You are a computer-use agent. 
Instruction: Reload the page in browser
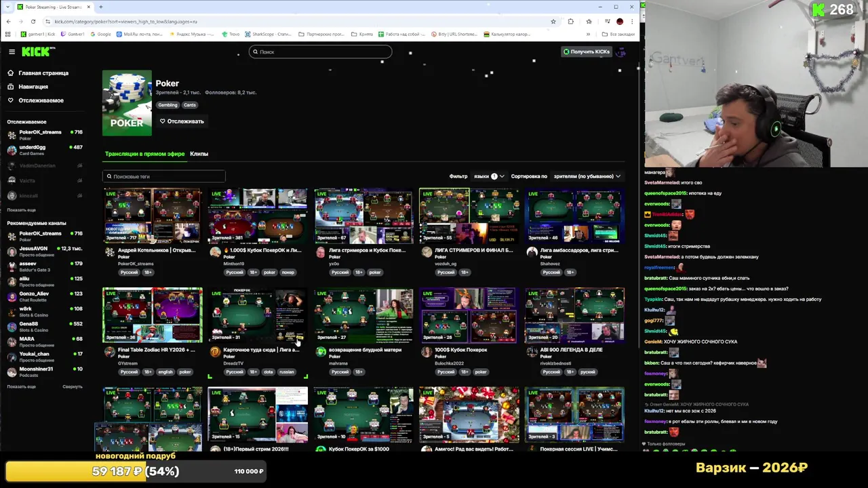pos(33,21)
